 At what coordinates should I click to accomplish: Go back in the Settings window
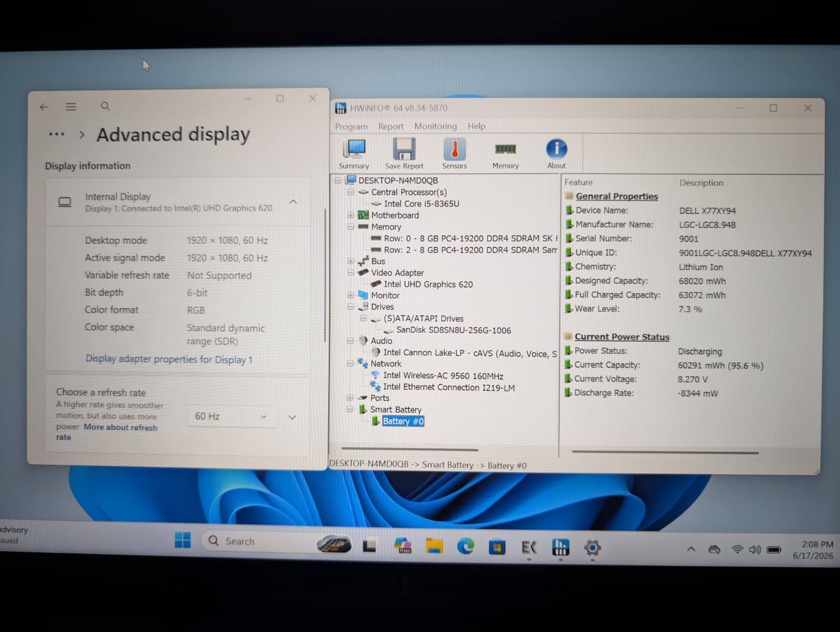[44, 107]
